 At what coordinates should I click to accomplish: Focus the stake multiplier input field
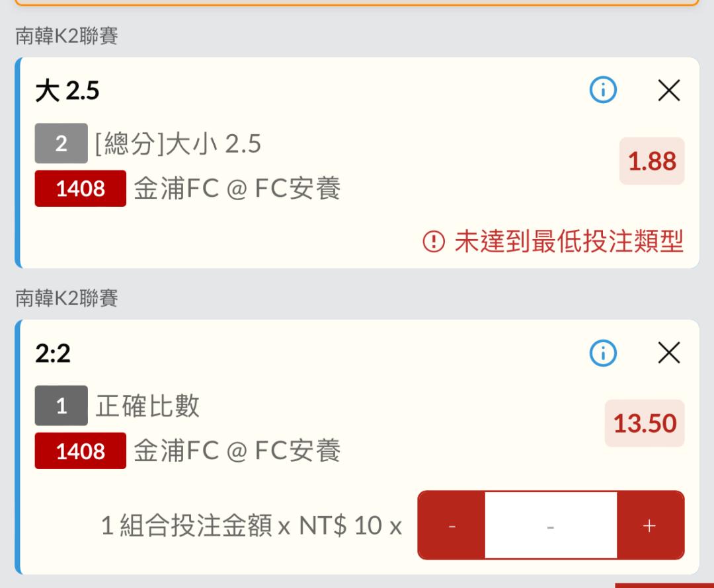pos(551,525)
